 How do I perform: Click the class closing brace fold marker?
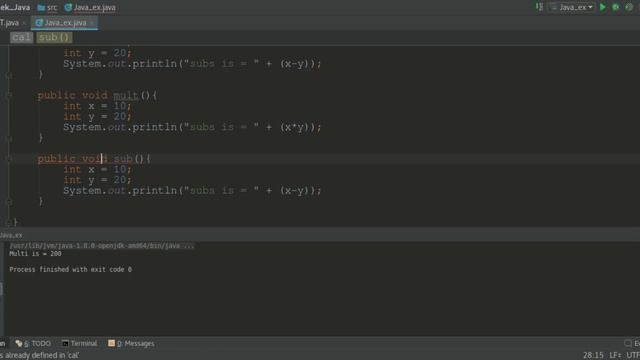(9, 222)
